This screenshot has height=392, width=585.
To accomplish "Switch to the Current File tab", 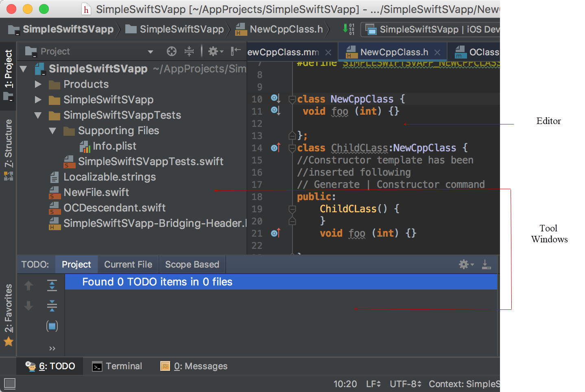I will coord(128,264).
